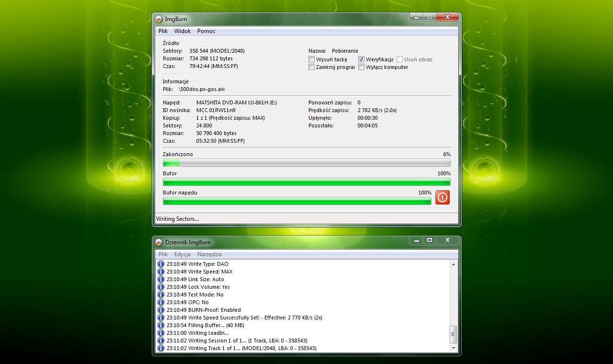The height and width of the screenshot is (364, 613).
Task: Open the Pomoc menu
Action: 206,31
